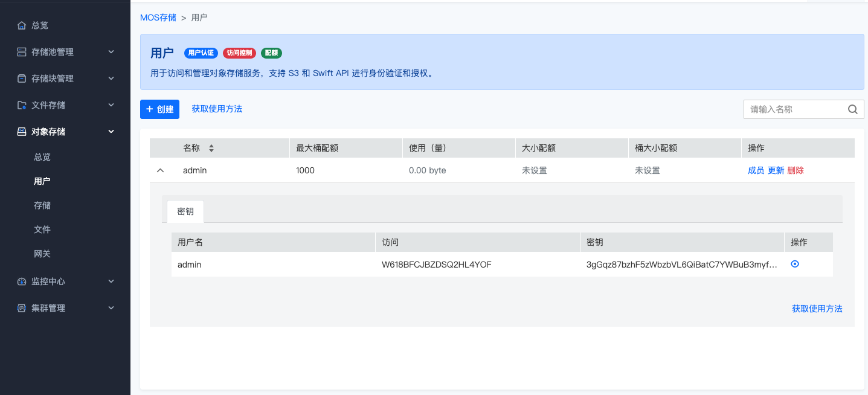Image resolution: width=868 pixels, height=395 pixels.
Task: Expand the 监控中心 menu chevron
Action: pos(111,281)
